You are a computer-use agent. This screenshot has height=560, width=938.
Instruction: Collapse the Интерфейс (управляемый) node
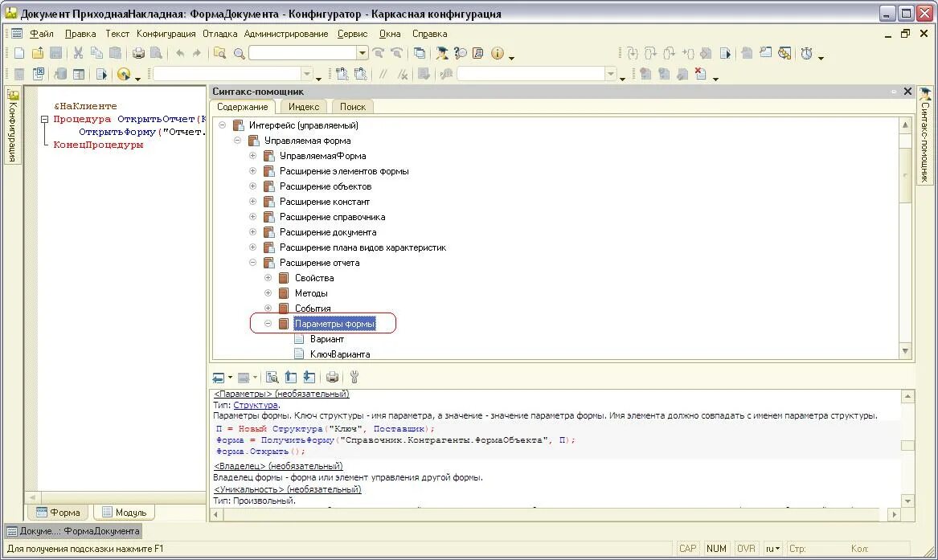(222, 125)
